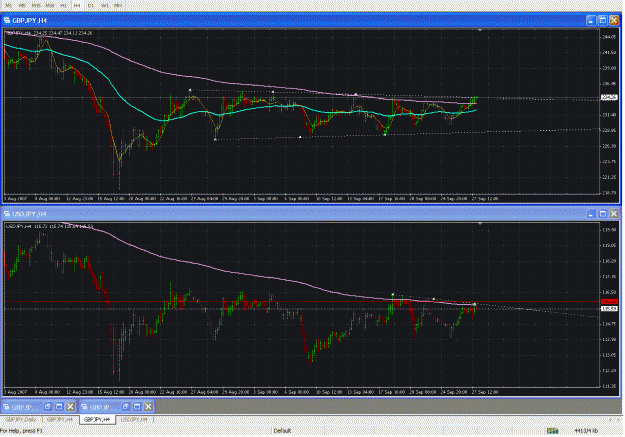Click the connection status bars icon

pos(552,431)
